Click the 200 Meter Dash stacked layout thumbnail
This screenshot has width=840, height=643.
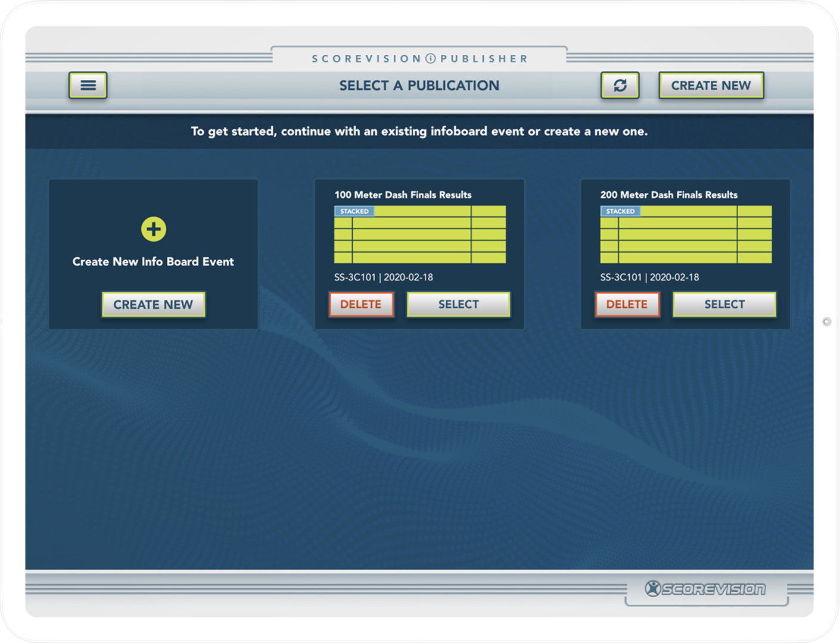(686, 235)
